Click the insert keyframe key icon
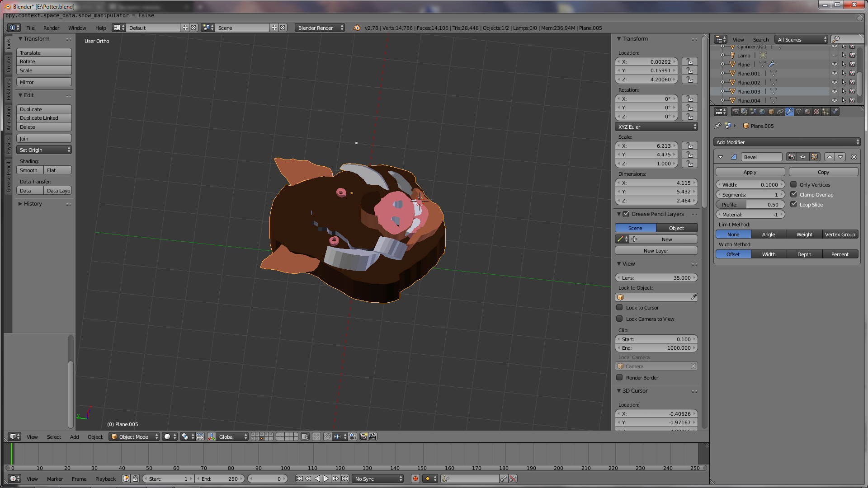 tap(504, 479)
